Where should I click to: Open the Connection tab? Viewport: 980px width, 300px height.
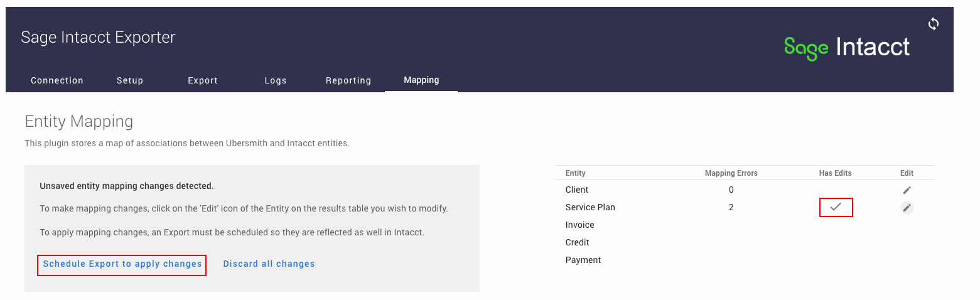57,80
